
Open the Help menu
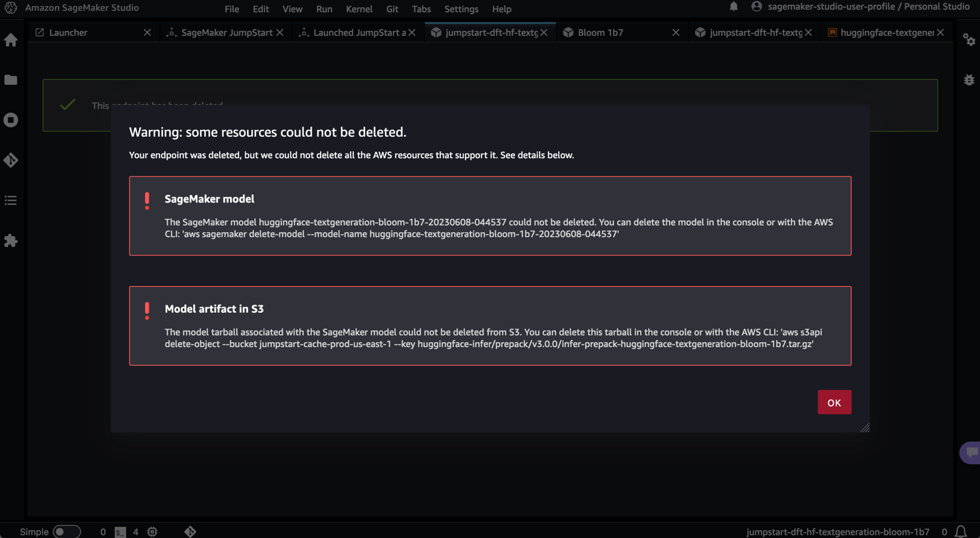click(x=502, y=9)
